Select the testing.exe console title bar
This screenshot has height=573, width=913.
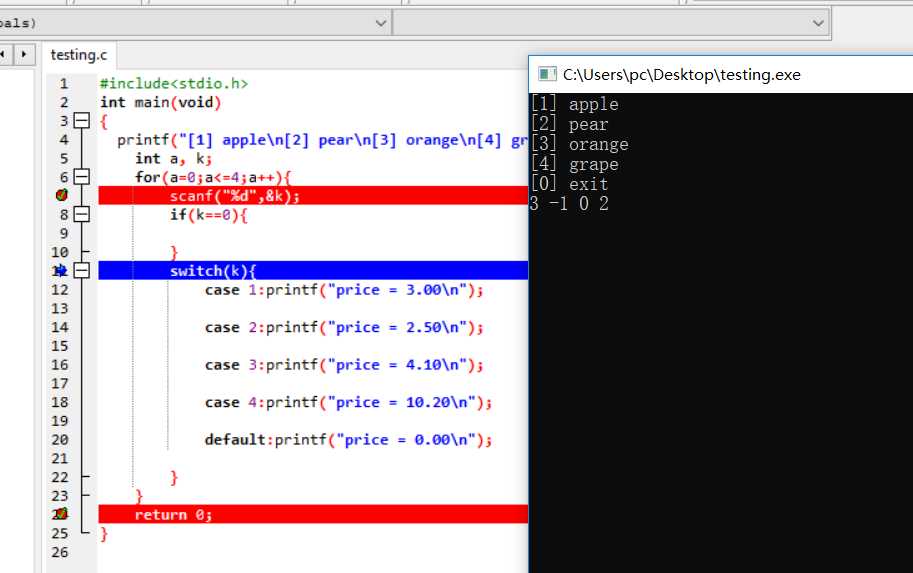pyautogui.click(x=721, y=75)
